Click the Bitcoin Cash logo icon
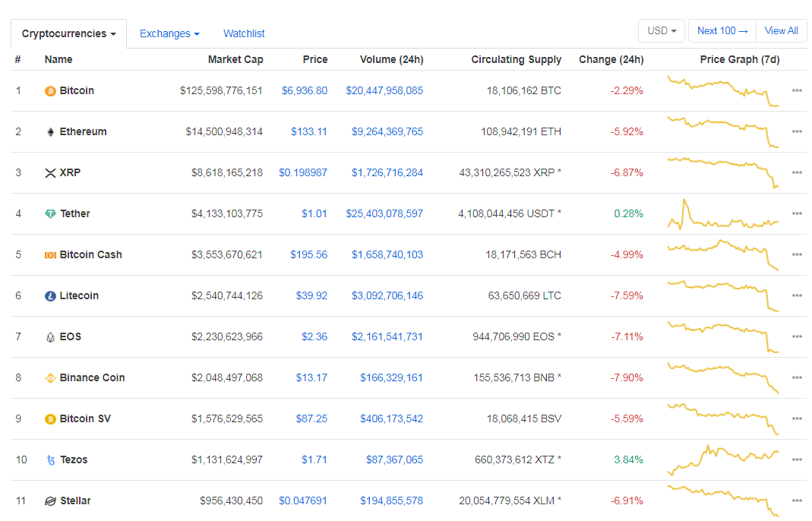Screen dimensions: 812x521 coord(49,254)
